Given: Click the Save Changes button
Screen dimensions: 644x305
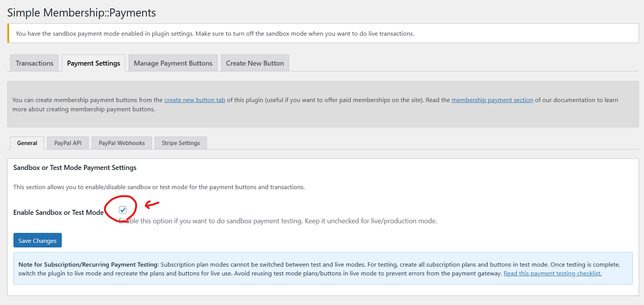Looking at the screenshot, I should (37, 241).
